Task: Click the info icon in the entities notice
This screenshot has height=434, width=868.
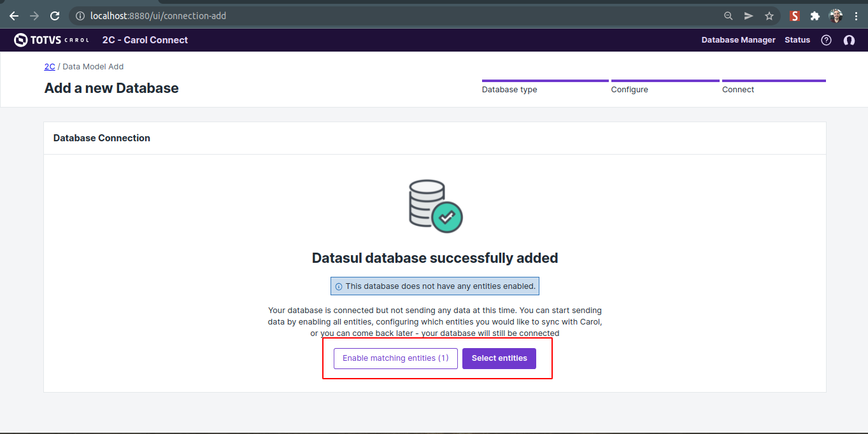Action: click(339, 286)
